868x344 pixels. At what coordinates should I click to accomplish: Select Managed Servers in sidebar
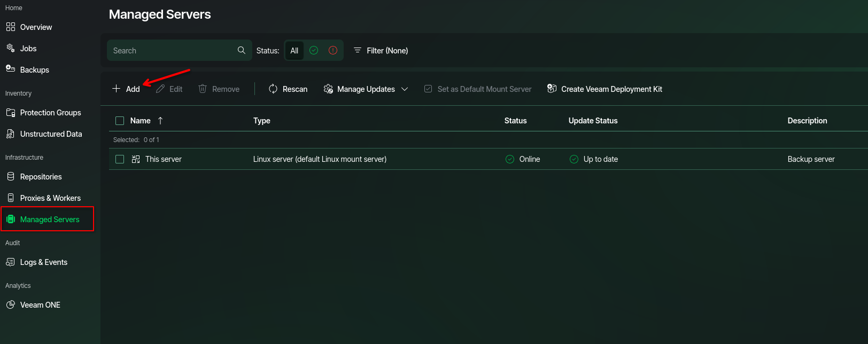pyautogui.click(x=50, y=220)
